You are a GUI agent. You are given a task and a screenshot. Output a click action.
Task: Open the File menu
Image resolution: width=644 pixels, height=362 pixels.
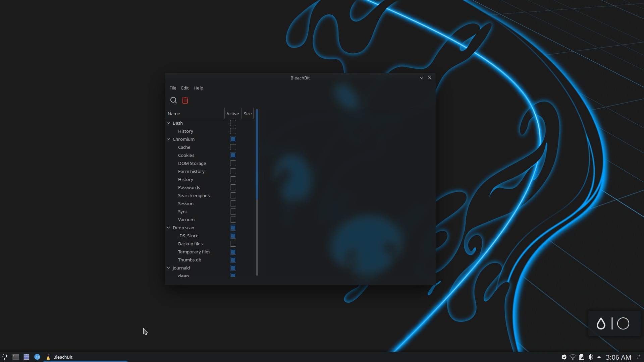(173, 88)
